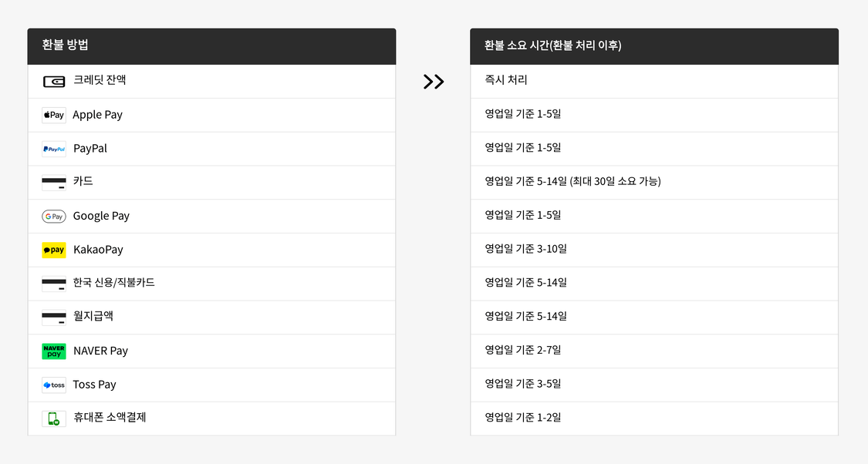Click the Apple Pay logo icon
The height and width of the screenshot is (464, 868).
tap(54, 115)
